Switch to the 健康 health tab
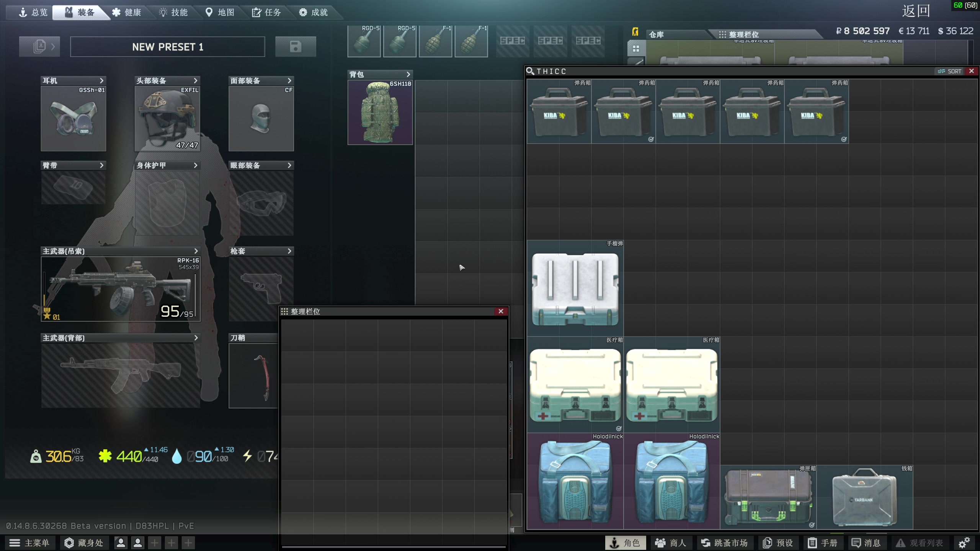Screen dimensions: 980x551 127,12
